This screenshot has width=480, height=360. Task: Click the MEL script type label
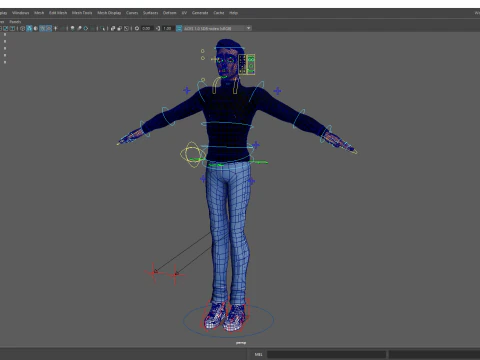tap(259, 354)
